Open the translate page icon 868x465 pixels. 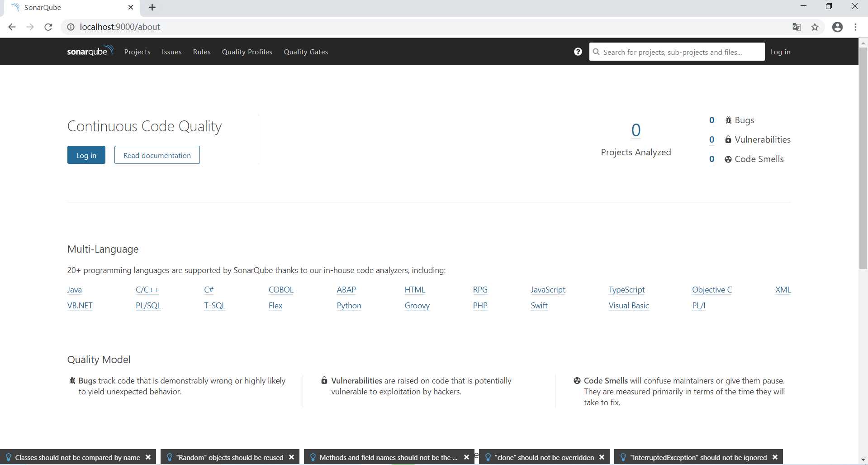point(797,27)
